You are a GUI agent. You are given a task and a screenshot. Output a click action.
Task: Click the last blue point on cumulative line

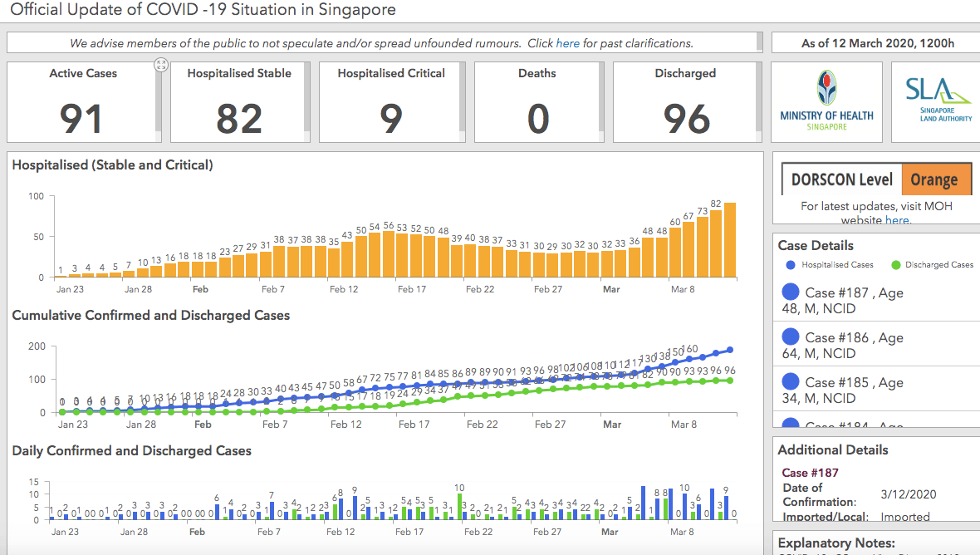click(730, 350)
